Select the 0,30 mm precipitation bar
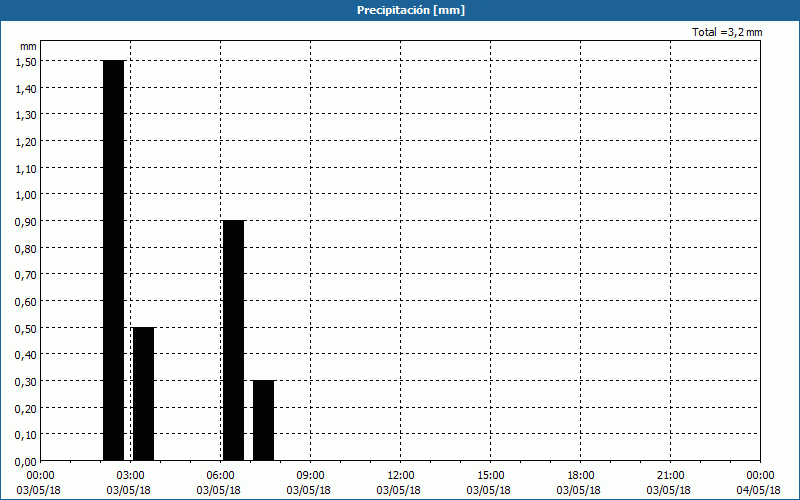This screenshot has width=800, height=500. [263, 420]
